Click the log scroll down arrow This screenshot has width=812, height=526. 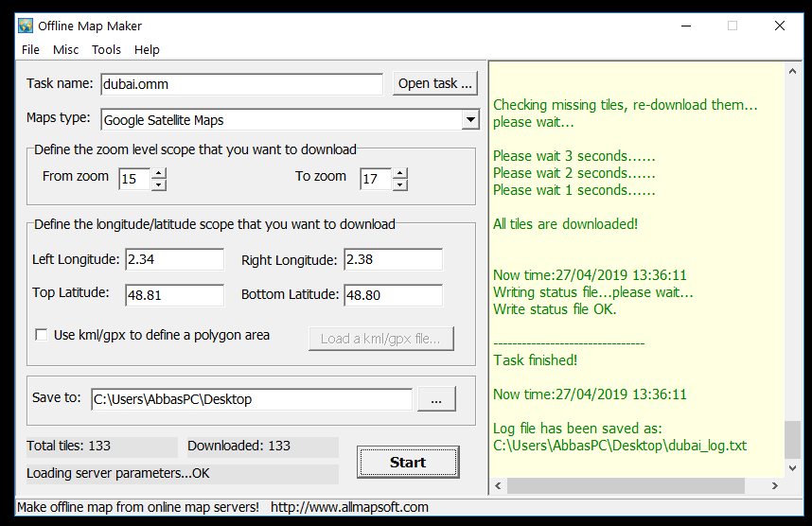792,468
